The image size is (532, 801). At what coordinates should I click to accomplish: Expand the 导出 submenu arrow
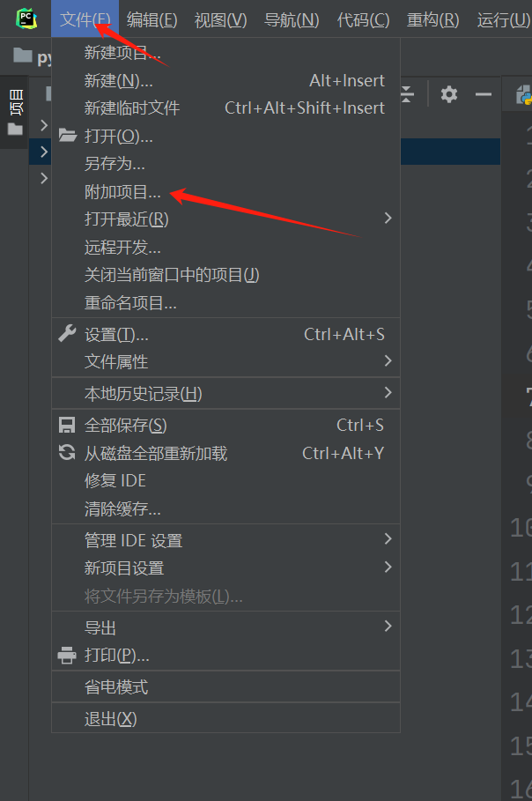coord(388,627)
